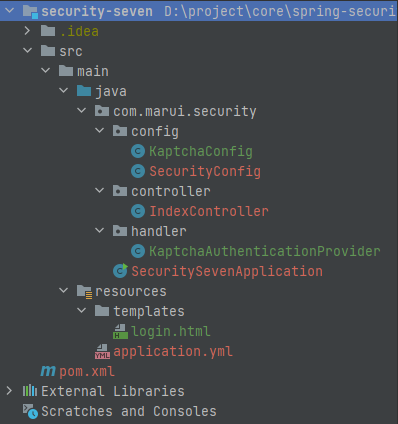398x424 pixels.
Task: Click the Scratches and Consoles icon
Action: coord(30,411)
